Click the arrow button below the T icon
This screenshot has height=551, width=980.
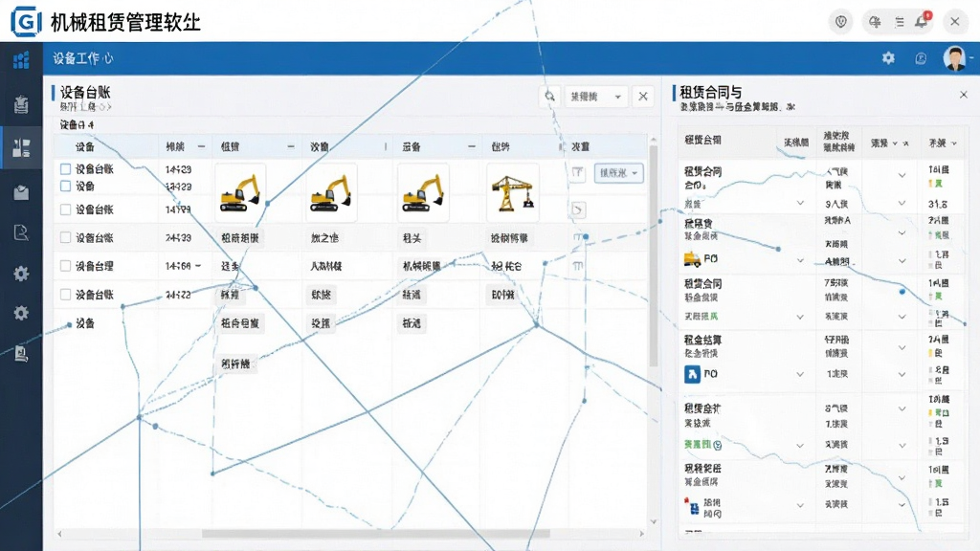pos(578,209)
